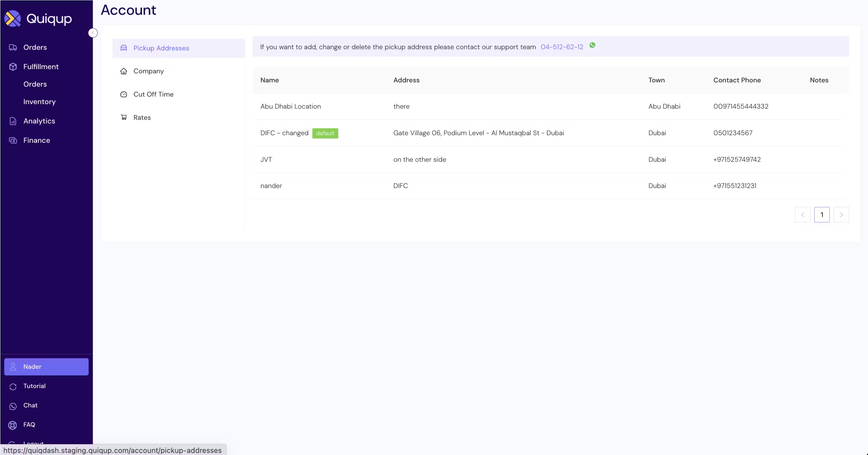The width and height of the screenshot is (868, 455).
Task: Click the support phone number 04-512-62-12
Action: (x=562, y=47)
